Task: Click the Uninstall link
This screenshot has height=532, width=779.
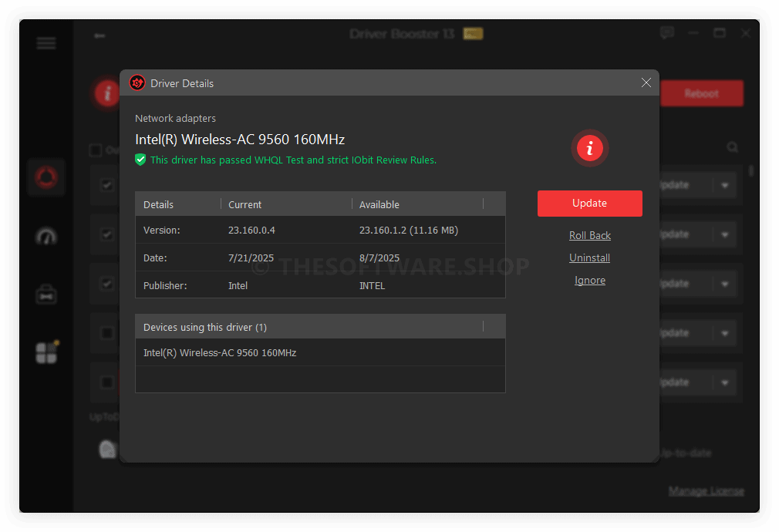Action: pos(590,258)
